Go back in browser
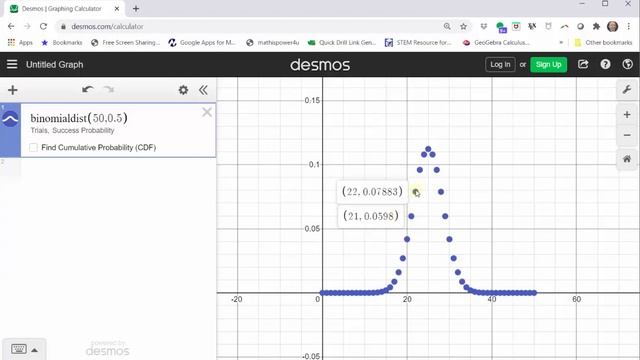 coord(11,26)
